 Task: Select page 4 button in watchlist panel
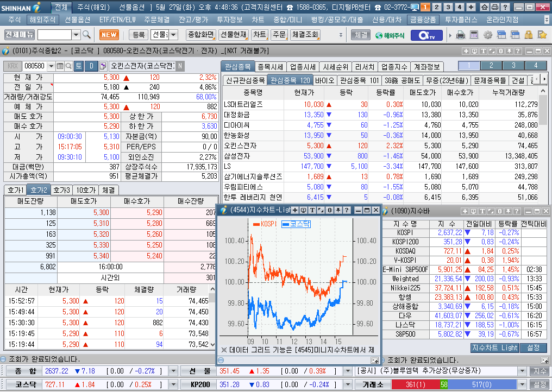tap(536, 66)
